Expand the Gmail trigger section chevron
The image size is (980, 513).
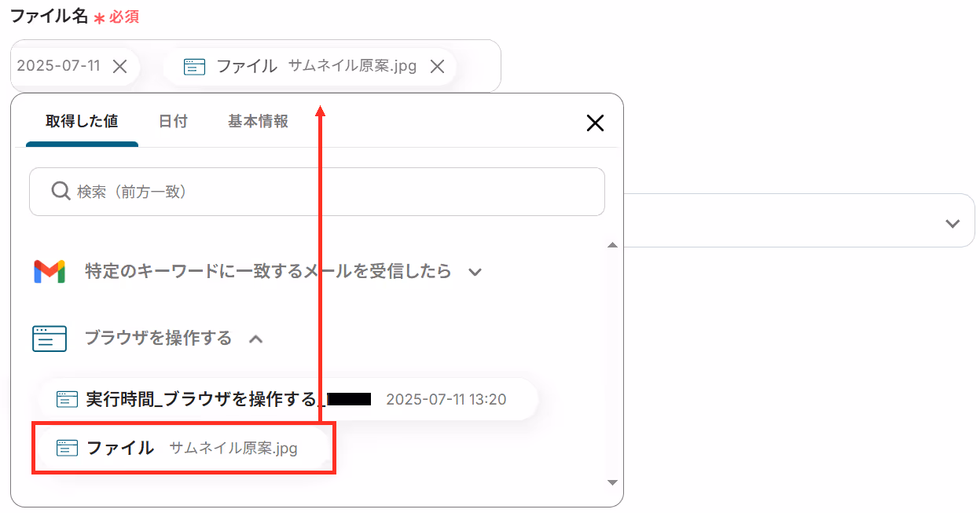[x=475, y=272]
